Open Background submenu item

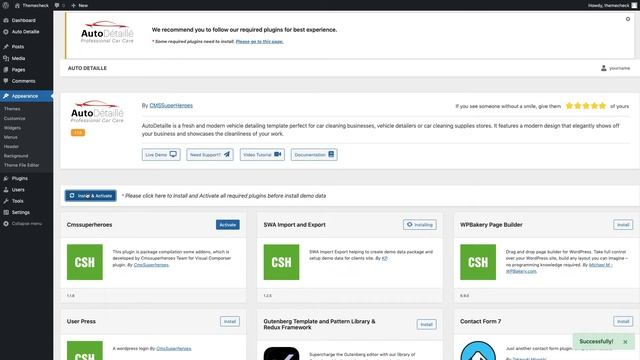pos(16,156)
